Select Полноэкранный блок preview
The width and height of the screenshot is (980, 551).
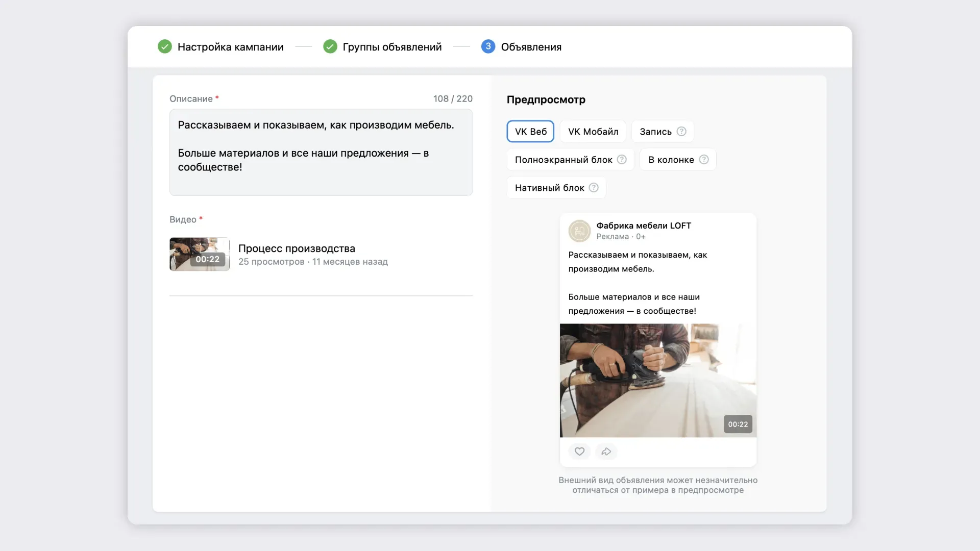(x=571, y=160)
